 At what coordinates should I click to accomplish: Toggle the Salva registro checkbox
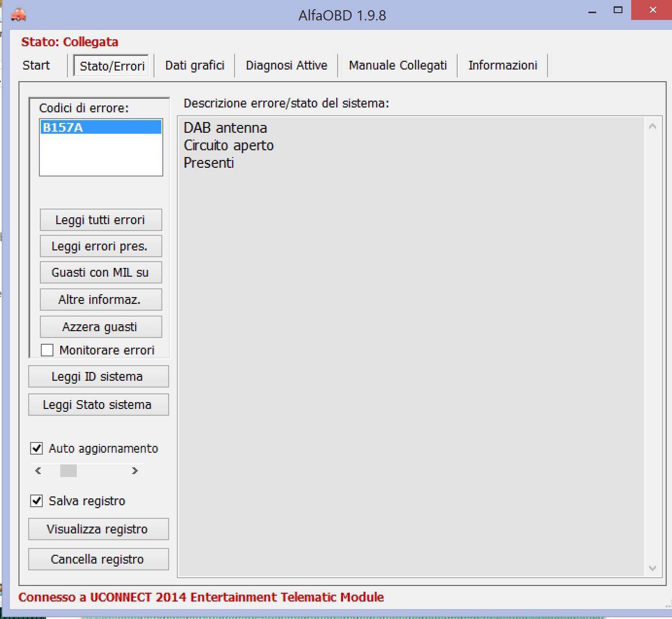(37, 501)
